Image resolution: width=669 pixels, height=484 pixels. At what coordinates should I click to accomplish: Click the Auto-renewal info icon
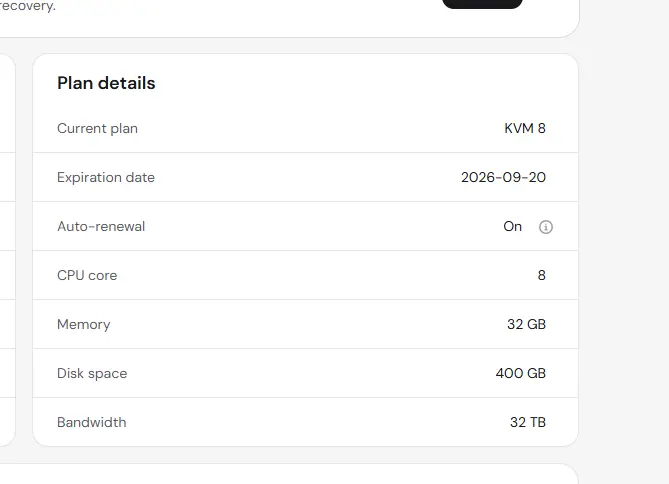[546, 227]
